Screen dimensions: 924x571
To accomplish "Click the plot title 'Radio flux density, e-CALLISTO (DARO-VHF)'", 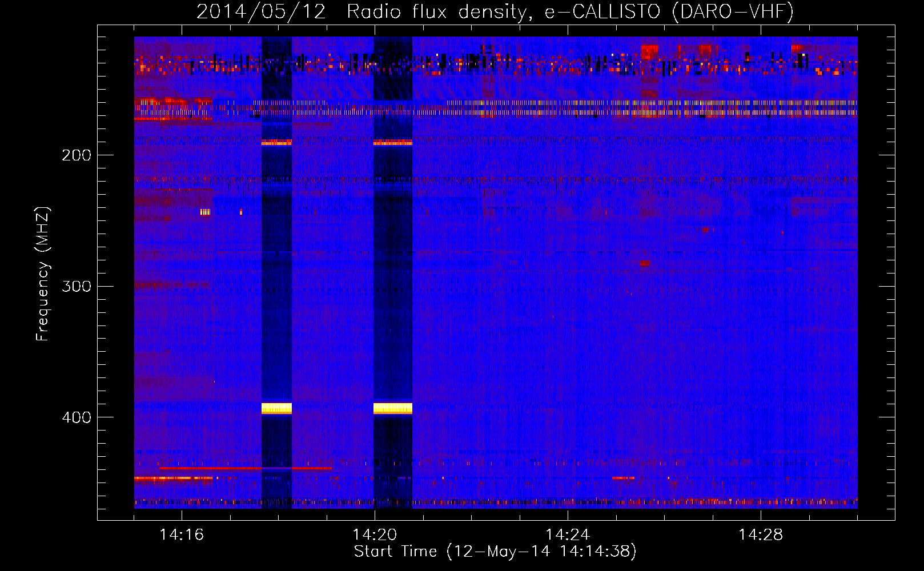I will click(570, 11).
